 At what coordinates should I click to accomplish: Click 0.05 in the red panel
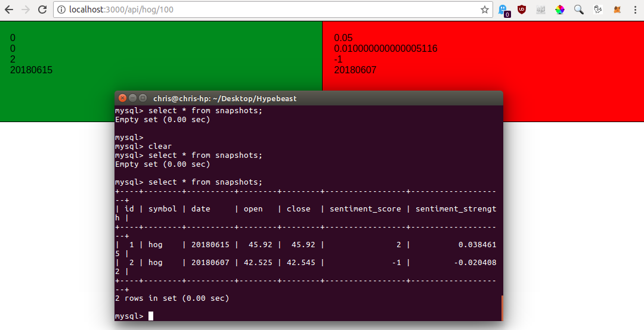(x=343, y=38)
